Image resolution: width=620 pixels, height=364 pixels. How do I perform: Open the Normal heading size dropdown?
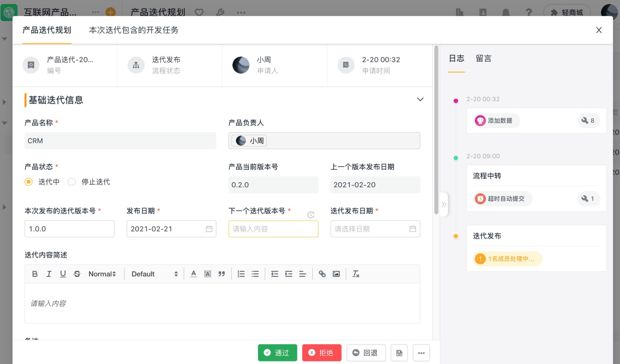pyautogui.click(x=102, y=274)
